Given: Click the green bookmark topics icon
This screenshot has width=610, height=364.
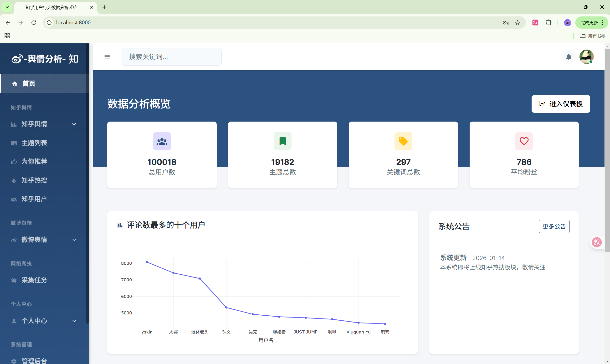Looking at the screenshot, I should (282, 141).
